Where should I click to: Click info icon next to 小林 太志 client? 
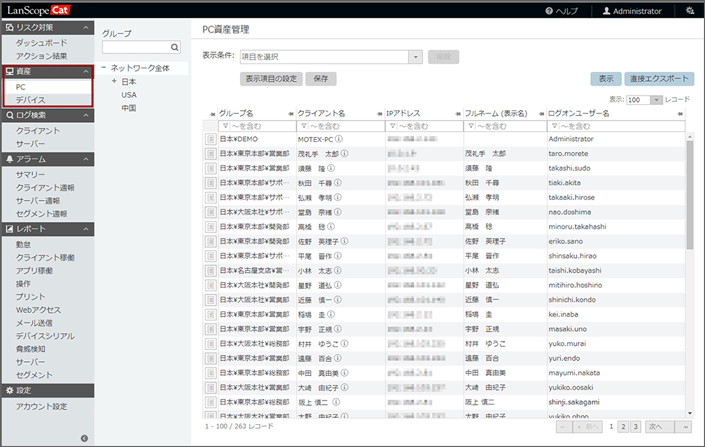tap(338, 270)
